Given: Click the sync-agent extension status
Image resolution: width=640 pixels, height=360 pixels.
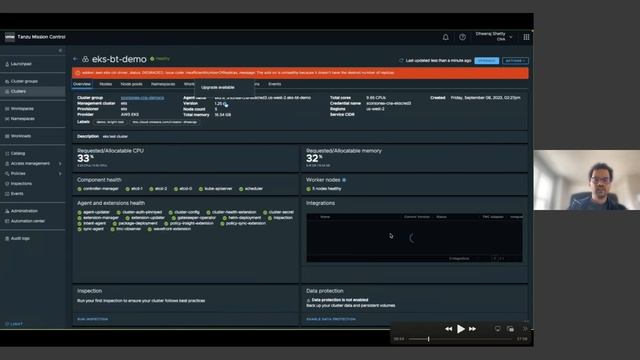Looking at the screenshot, I should coord(91,229).
